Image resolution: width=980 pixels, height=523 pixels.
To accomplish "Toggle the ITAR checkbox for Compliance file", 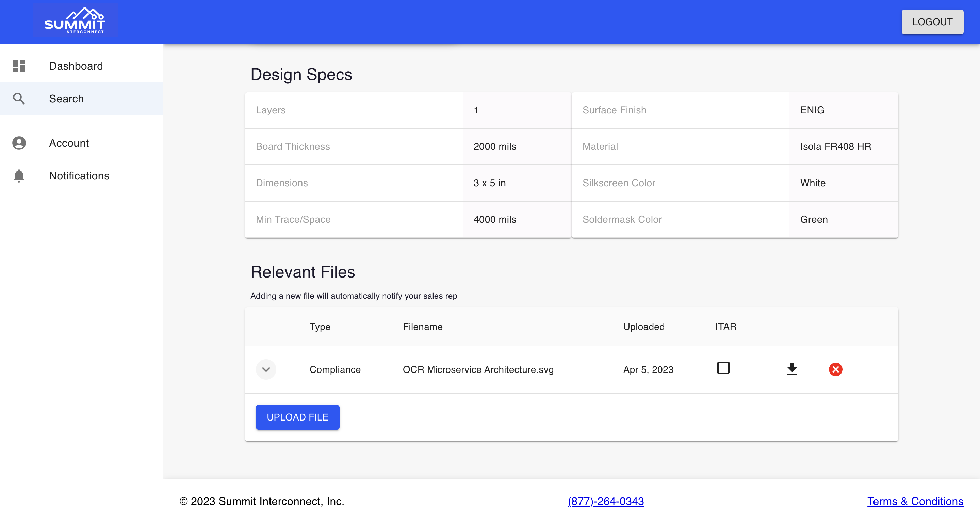I will point(723,368).
